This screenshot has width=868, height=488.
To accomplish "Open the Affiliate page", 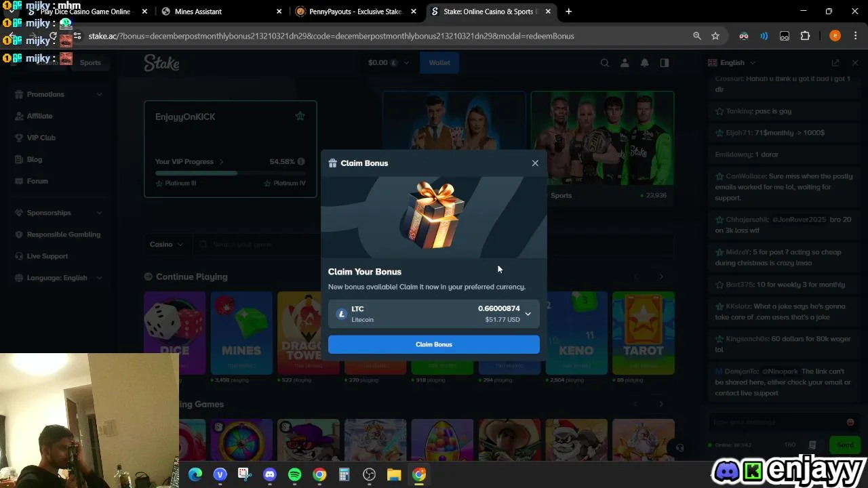I will tap(39, 116).
